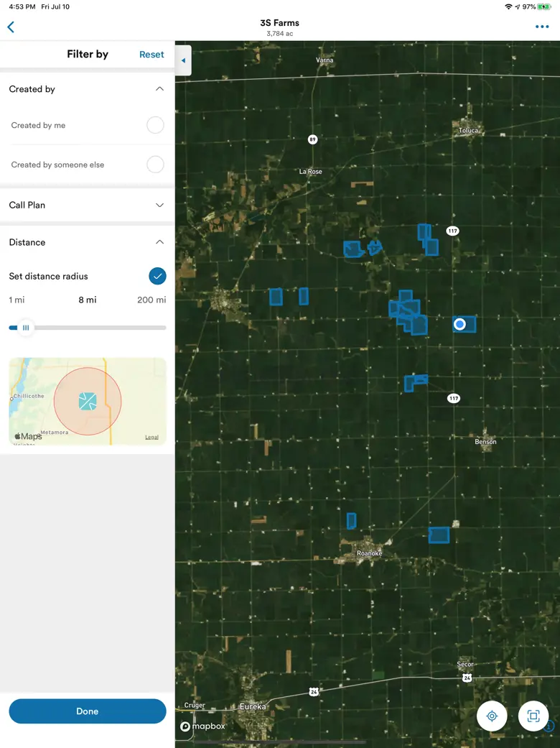Tap the field boundary near Roanoke
Viewport: 560px width, 748px height.
[x=351, y=521]
